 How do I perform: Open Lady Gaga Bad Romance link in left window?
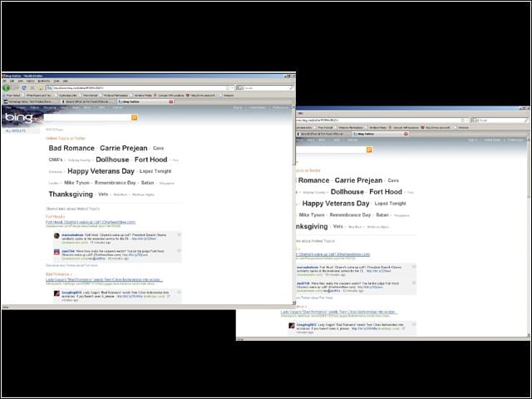104,279
